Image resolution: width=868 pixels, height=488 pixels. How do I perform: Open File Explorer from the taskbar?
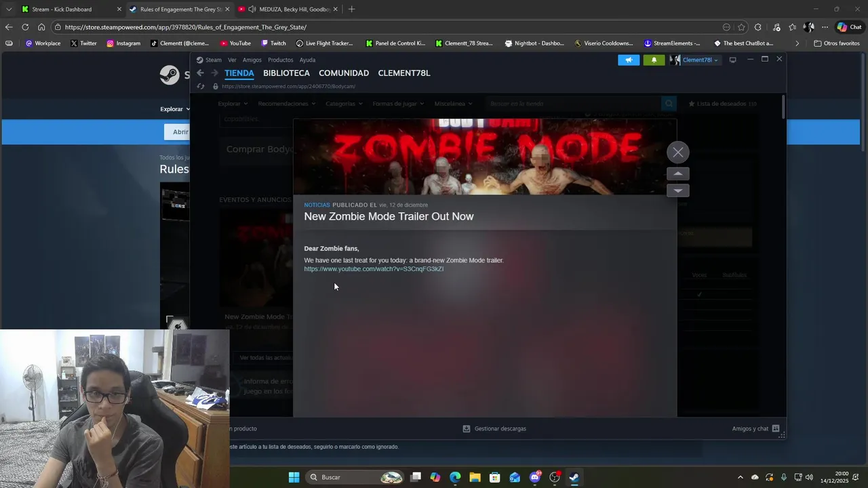coord(475,477)
